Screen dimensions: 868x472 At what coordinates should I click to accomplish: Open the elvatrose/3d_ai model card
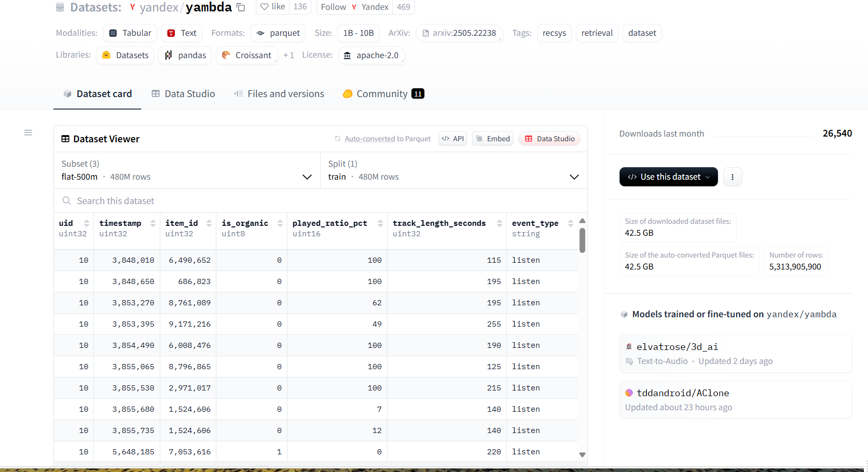pyautogui.click(x=736, y=354)
